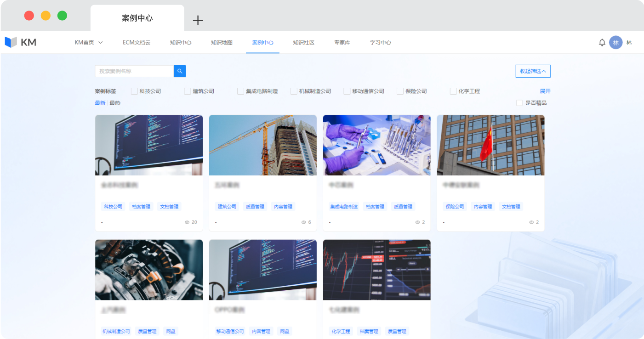
Task: Sort cases by 最新
Action: (100, 103)
